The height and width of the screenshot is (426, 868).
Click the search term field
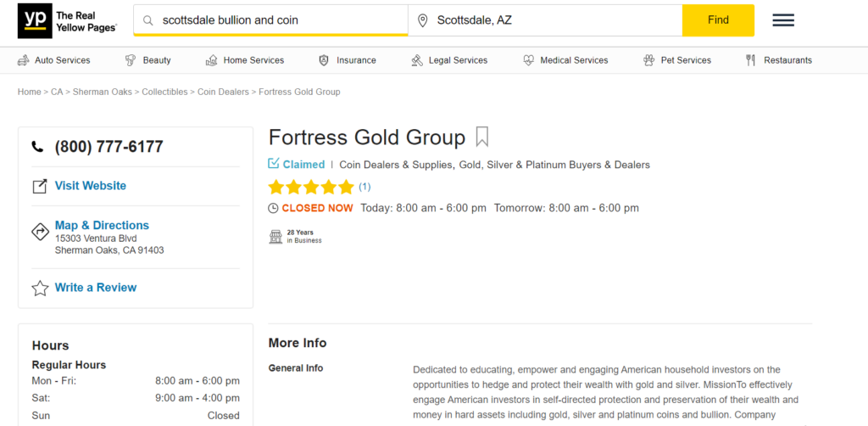tap(270, 20)
